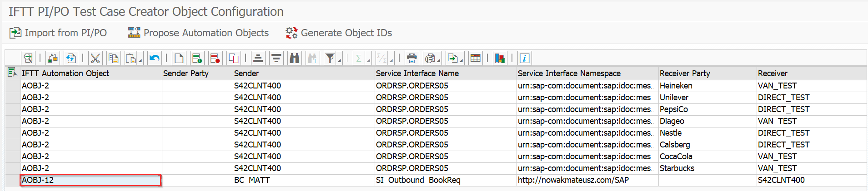
Task: Open the filter dropdown arrow
Action: click(339, 61)
